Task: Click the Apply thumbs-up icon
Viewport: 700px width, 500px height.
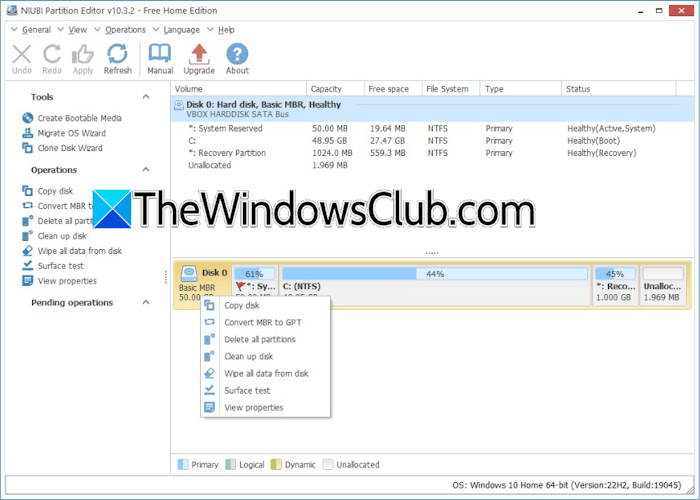Action: [83, 54]
